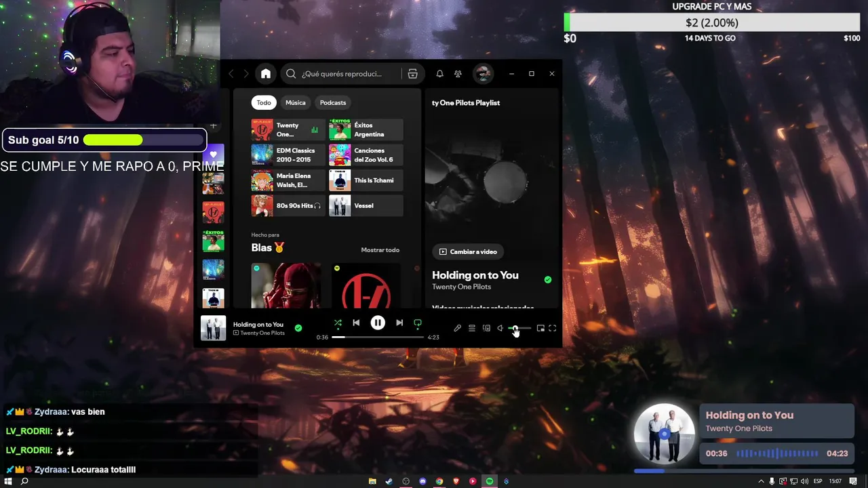The image size is (868, 488).
Task: Skip to next track
Action: 399,323
